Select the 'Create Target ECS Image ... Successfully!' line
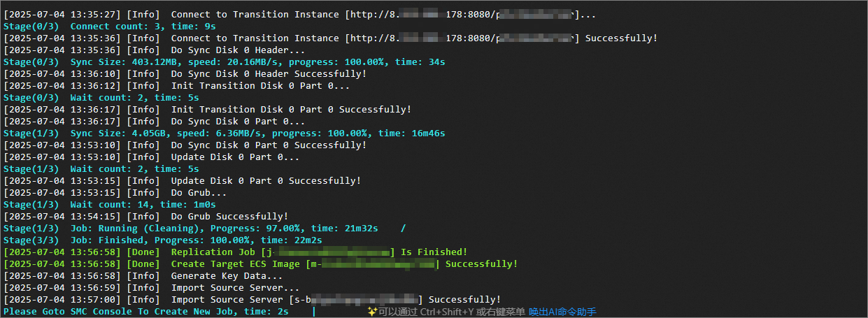Screen dimensions: 868x318 coord(261,263)
